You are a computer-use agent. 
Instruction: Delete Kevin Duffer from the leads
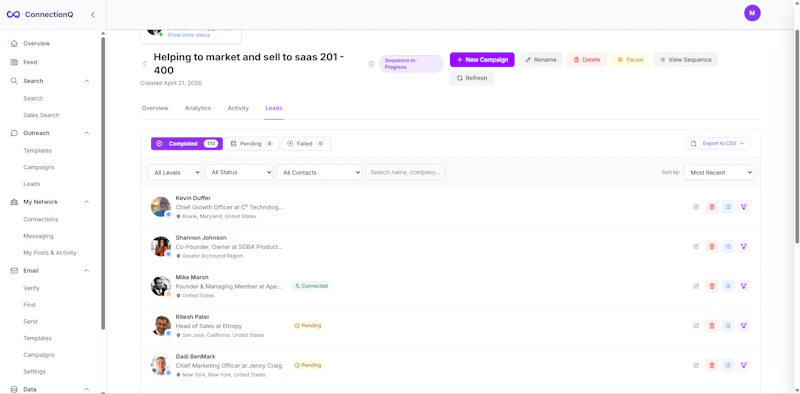click(712, 207)
